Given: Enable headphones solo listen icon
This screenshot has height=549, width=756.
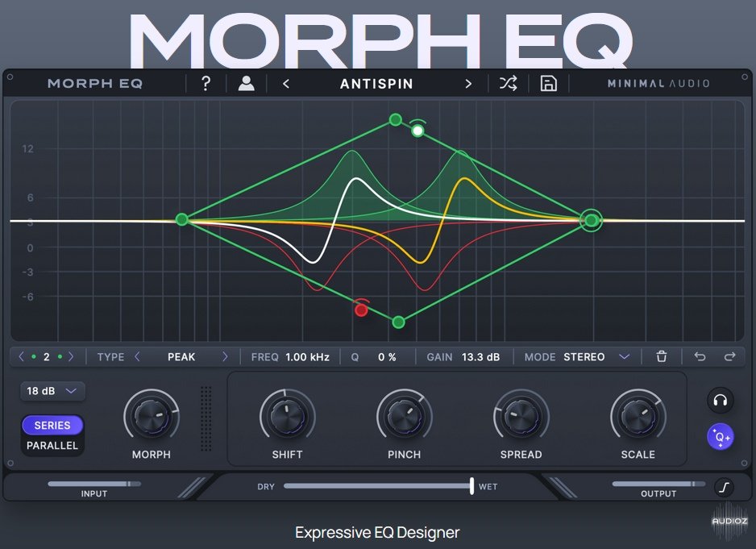Looking at the screenshot, I should (x=720, y=400).
